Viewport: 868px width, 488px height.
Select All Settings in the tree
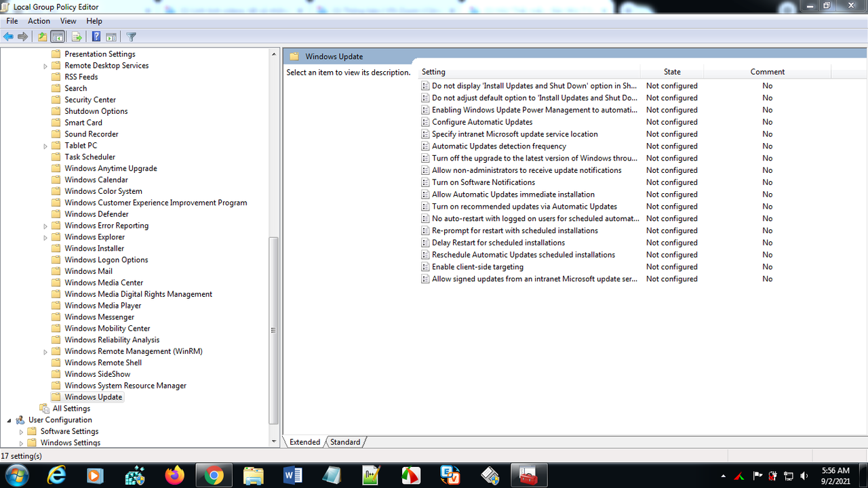tap(71, 409)
